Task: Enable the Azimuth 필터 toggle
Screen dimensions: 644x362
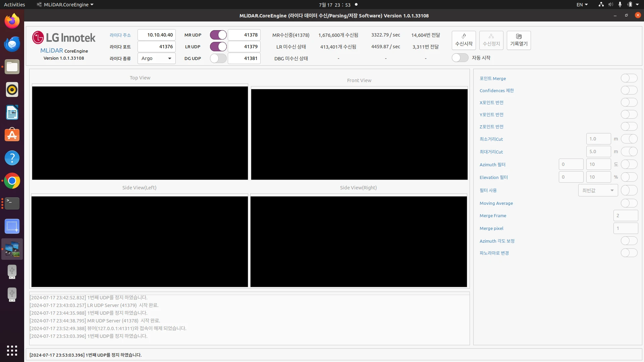Action: tap(629, 164)
